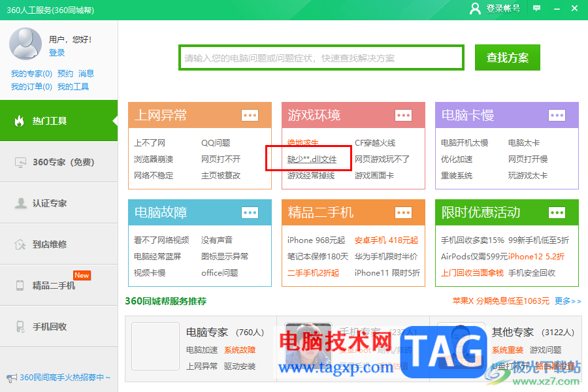The width and height of the screenshot is (588, 392).
Task: Select 图标显示异常 issue
Action: (x=225, y=257)
